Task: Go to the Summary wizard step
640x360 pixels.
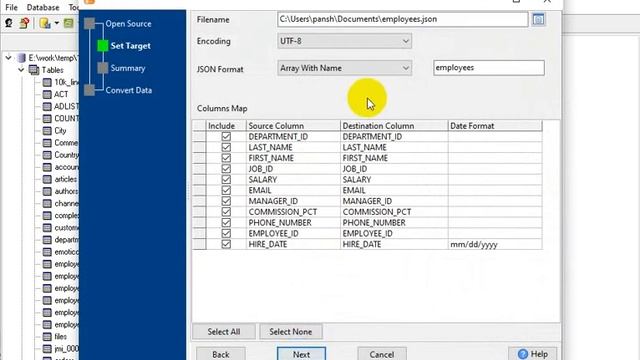Action: click(x=128, y=68)
